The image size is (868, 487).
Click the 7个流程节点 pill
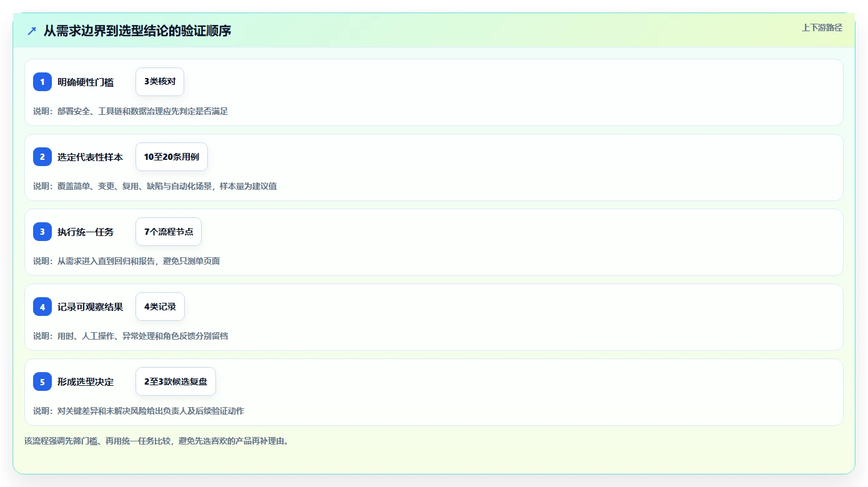(x=169, y=232)
